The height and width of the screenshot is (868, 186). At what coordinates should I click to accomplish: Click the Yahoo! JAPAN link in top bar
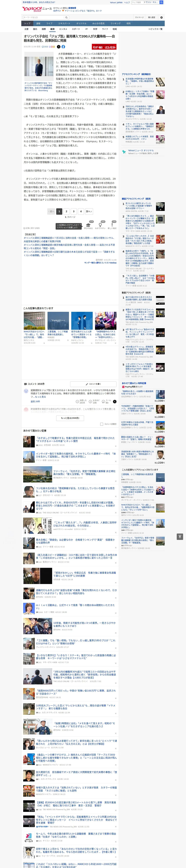pyautogui.click(x=116, y=2)
